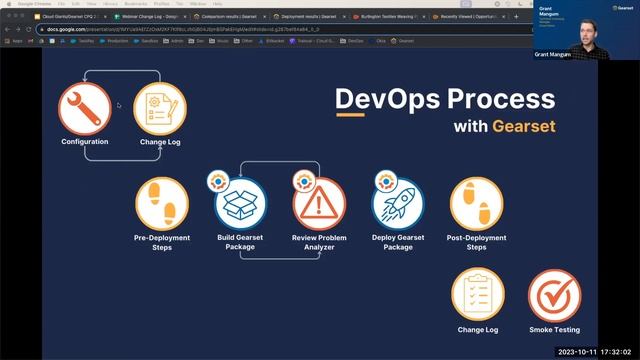Open the Help menu in menu bar
Image resolution: width=640 pixels, height=360 pixels.
tap(218, 4)
